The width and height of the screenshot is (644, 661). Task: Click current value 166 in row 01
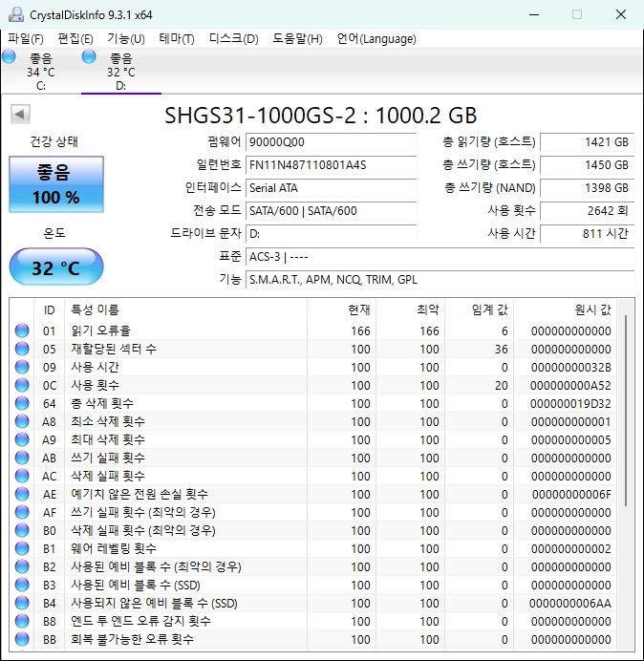coord(360,331)
